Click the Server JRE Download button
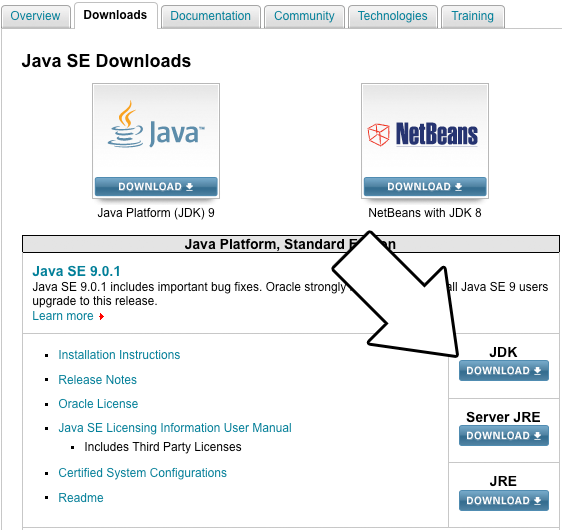 (504, 435)
